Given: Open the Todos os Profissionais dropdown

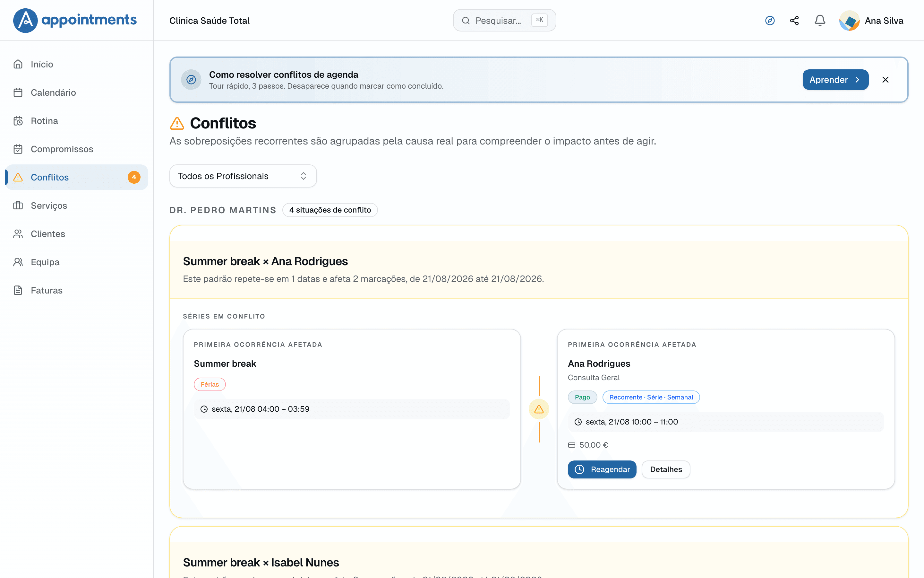Looking at the screenshot, I should pyautogui.click(x=243, y=176).
